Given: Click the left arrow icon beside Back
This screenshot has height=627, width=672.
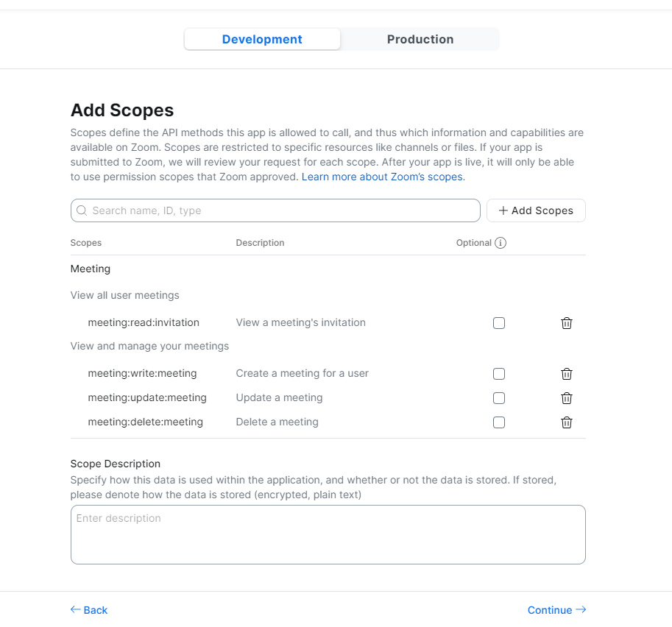Looking at the screenshot, I should pyautogui.click(x=75, y=609).
